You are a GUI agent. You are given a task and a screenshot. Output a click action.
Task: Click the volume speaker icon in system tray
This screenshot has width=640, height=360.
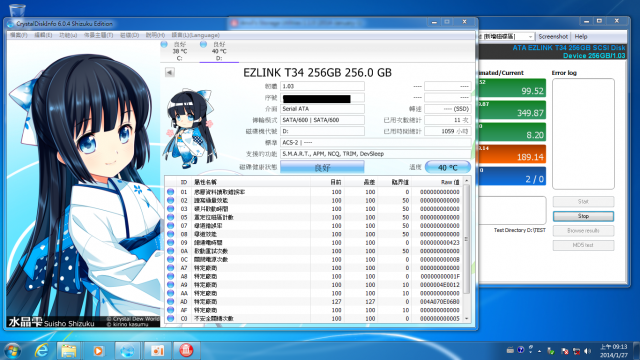587,351
